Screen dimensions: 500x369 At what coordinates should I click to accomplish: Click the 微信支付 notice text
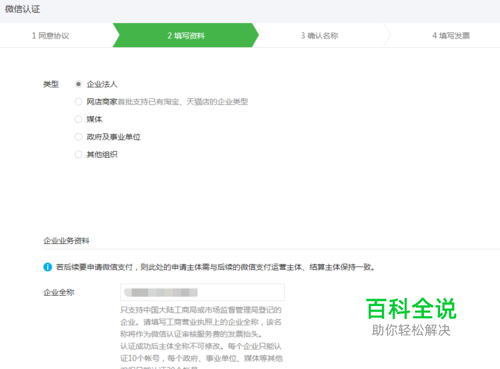(215, 267)
